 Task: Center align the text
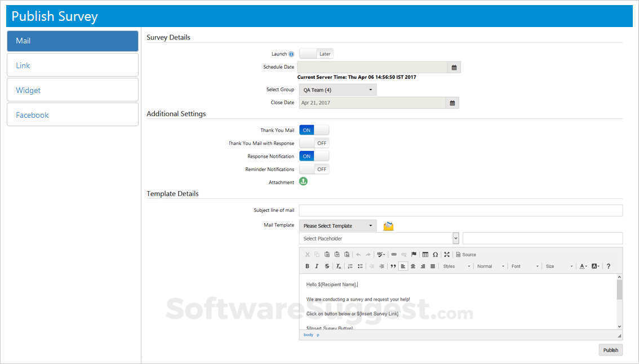[413, 266]
